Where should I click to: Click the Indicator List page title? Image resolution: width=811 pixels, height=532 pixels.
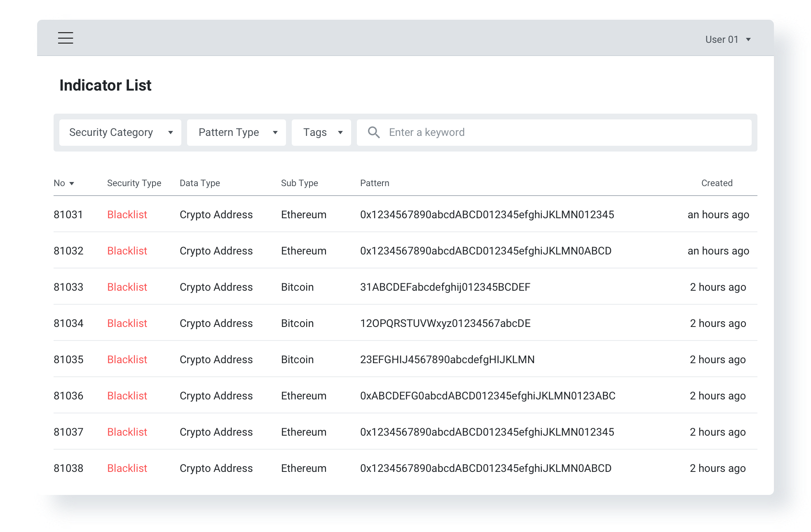[105, 85]
